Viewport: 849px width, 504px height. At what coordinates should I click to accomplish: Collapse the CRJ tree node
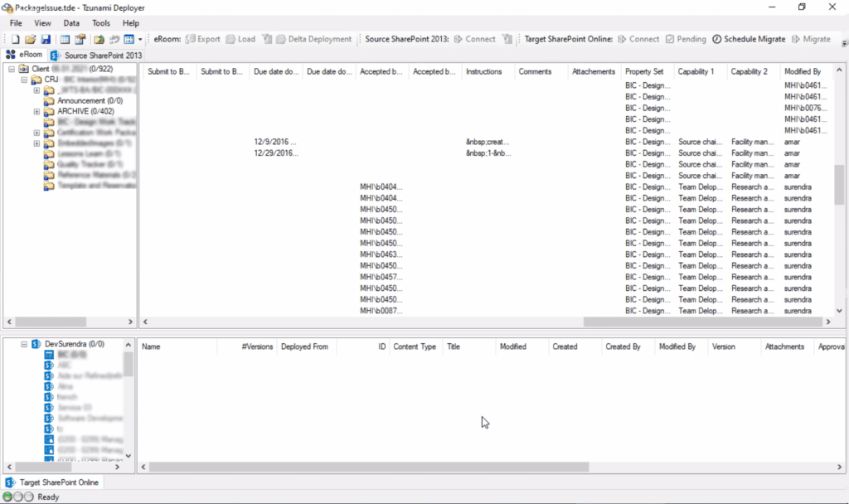click(x=24, y=80)
